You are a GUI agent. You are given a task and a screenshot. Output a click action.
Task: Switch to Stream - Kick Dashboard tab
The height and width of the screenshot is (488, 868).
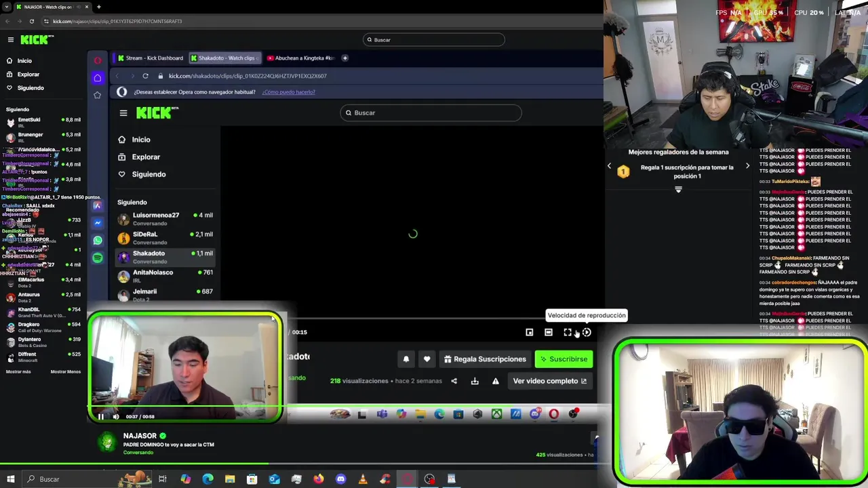[150, 58]
